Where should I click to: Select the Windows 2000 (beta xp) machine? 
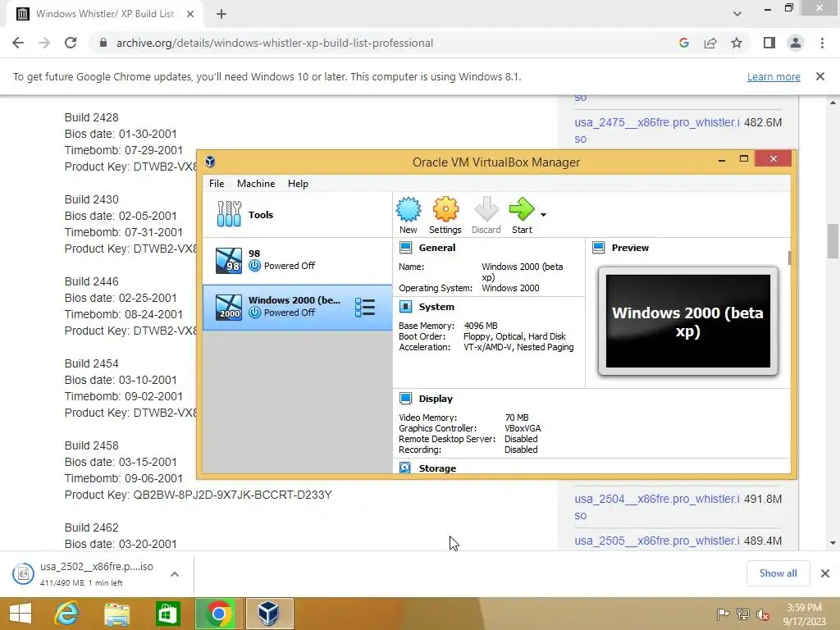[x=297, y=308]
